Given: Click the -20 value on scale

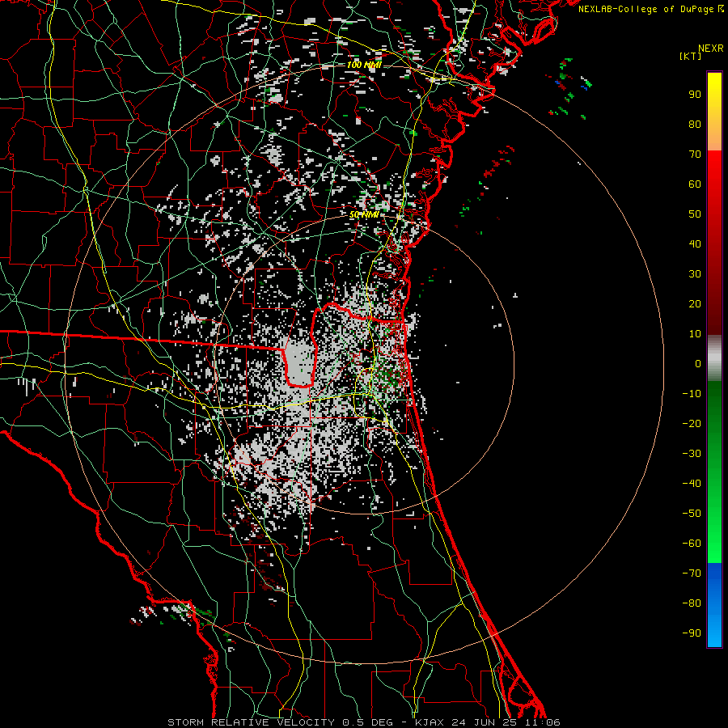Looking at the screenshot, I should point(692,423).
